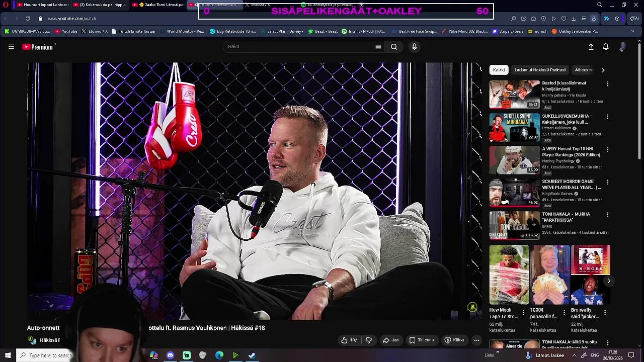Open Microsoft Edge from the taskbar

coord(219,355)
